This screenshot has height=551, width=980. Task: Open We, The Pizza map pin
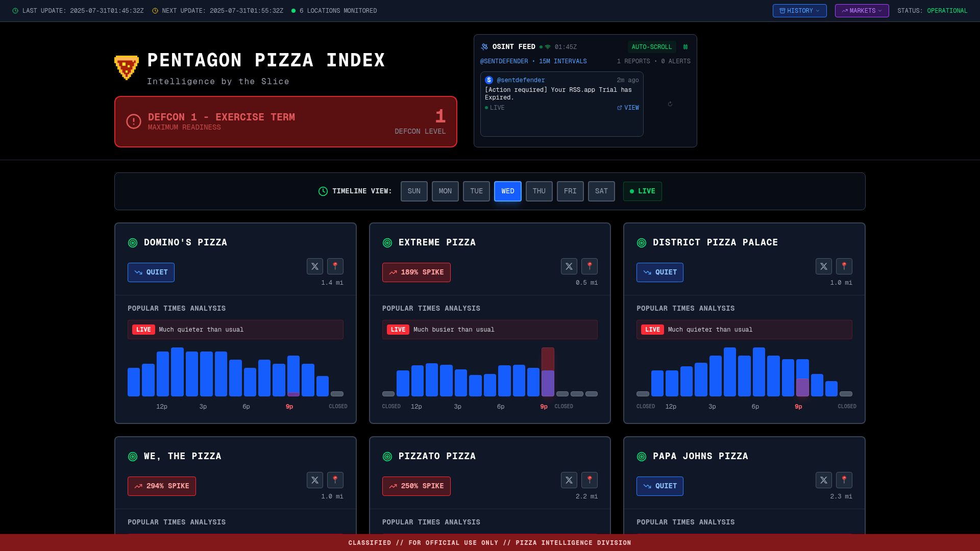pyautogui.click(x=335, y=480)
